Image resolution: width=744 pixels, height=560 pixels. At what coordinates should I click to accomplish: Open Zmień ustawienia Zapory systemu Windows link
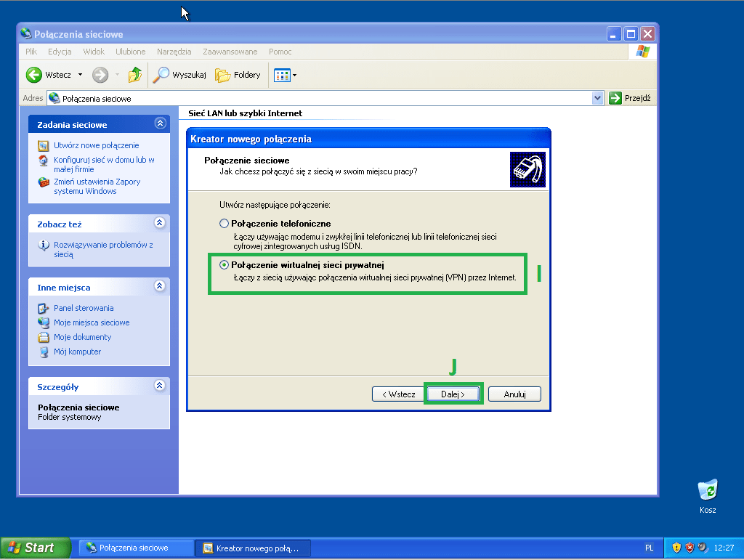point(97,187)
